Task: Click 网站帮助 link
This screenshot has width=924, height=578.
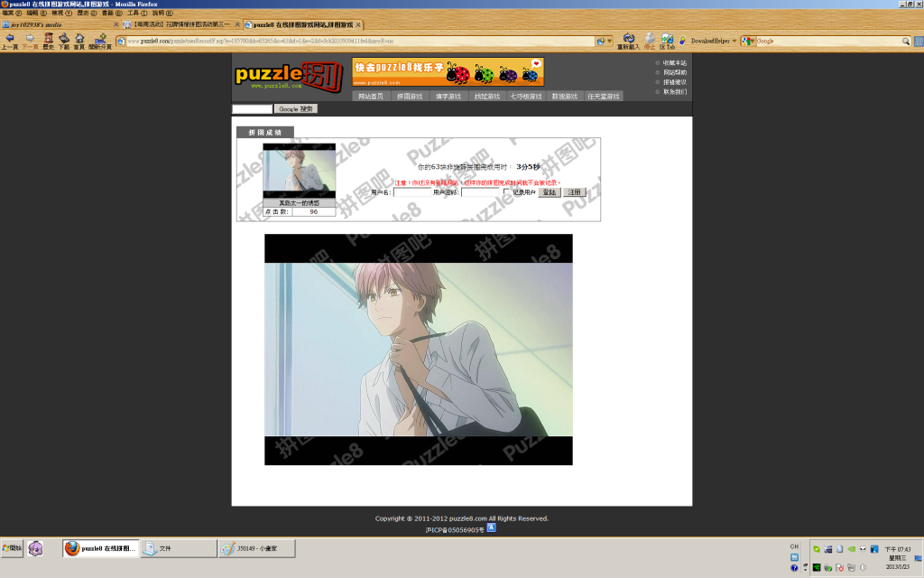Action: pos(675,72)
